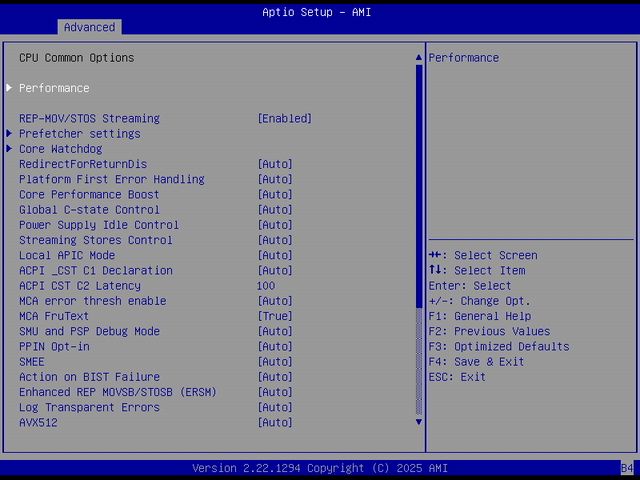Select Local APIC Mode option

[67, 255]
